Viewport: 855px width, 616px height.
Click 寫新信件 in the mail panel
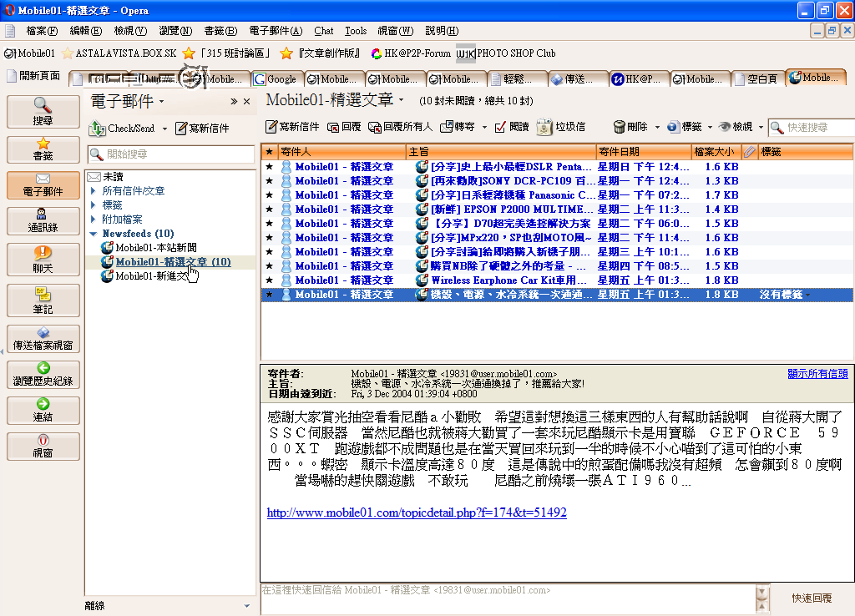click(202, 128)
